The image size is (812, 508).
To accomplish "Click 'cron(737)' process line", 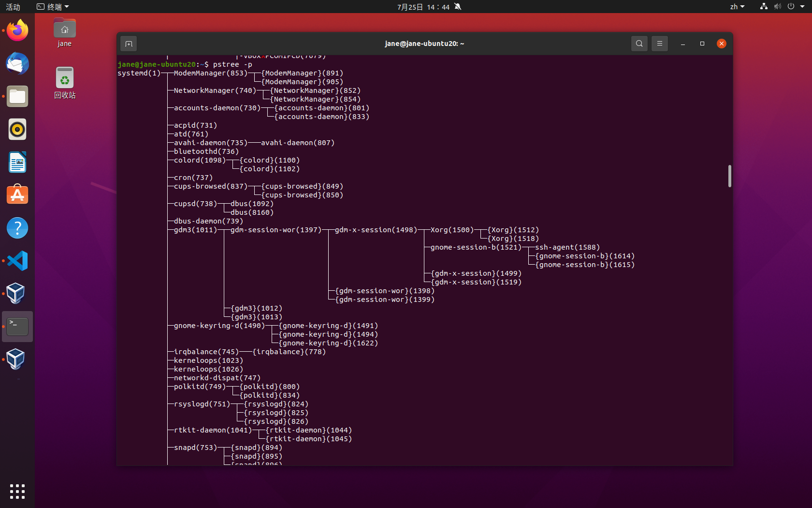I will 193,178.
